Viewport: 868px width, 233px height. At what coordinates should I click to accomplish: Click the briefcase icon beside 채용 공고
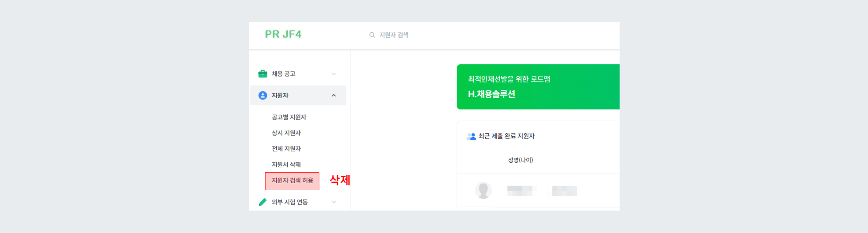(262, 73)
